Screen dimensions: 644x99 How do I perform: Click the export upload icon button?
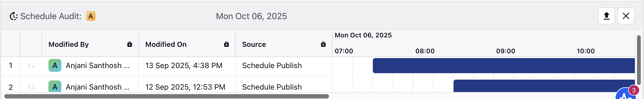(x=606, y=16)
